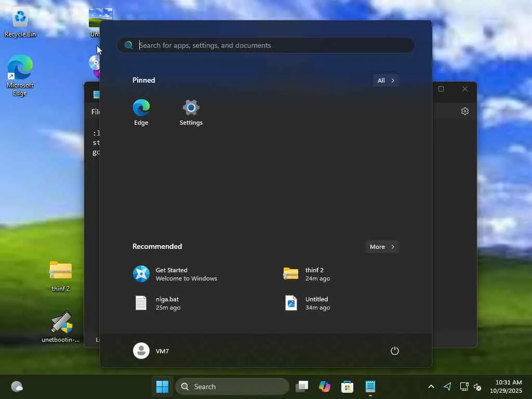This screenshot has height=399, width=532.
Task: Expand More recommended items
Action: (382, 247)
